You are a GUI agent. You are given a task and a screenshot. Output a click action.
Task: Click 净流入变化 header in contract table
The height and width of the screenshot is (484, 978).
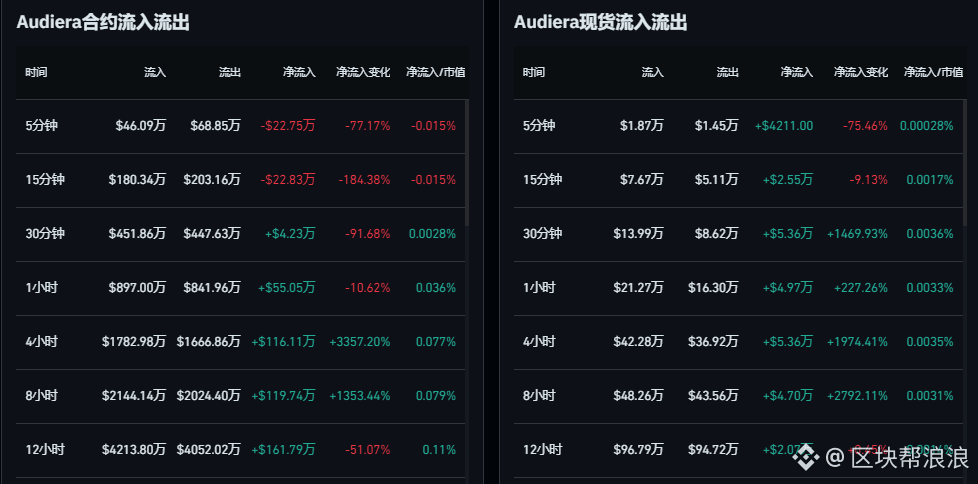coord(363,72)
